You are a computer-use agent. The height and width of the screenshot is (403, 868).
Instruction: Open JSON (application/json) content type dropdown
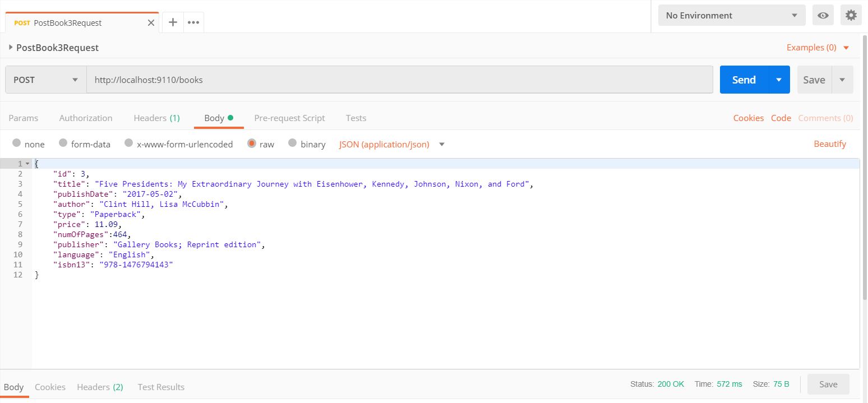442,145
